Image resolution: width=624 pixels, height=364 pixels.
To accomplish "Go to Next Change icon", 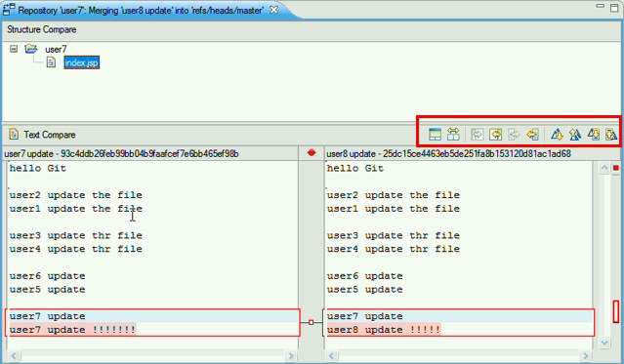I will coord(594,135).
